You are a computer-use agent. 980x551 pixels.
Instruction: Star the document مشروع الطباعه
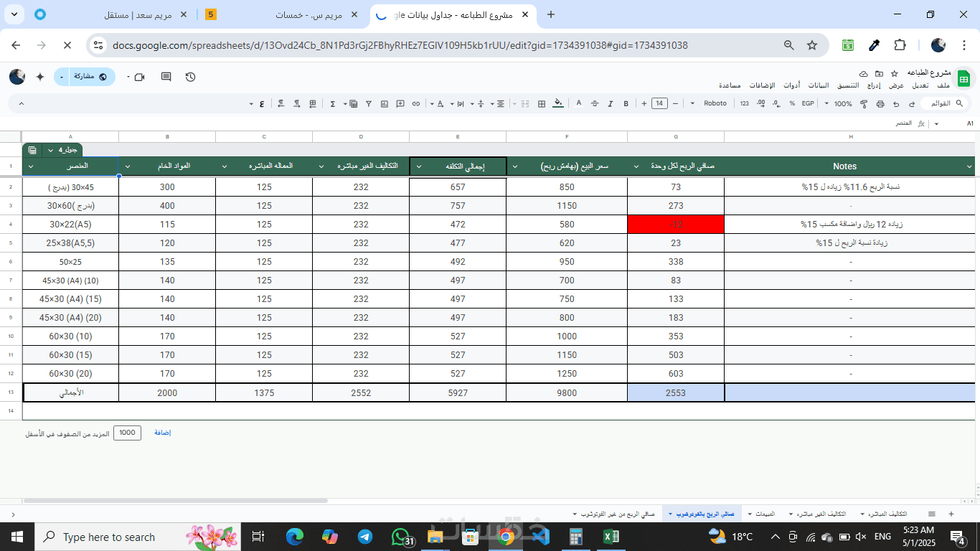pos(895,74)
